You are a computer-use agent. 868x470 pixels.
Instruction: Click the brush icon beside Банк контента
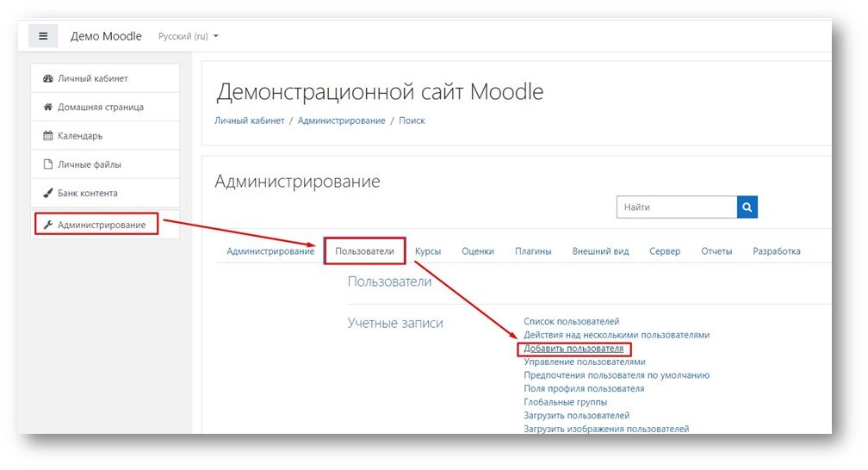coord(48,193)
